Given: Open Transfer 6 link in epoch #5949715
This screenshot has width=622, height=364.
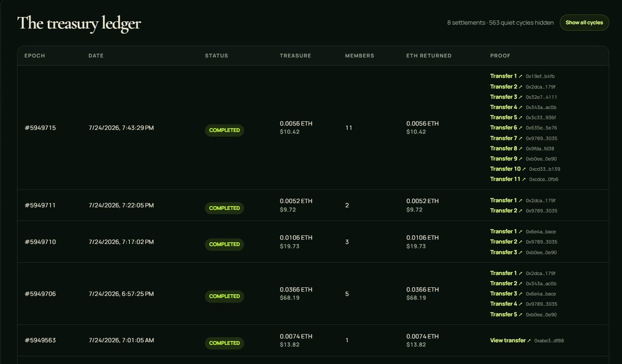Looking at the screenshot, I should coord(506,127).
